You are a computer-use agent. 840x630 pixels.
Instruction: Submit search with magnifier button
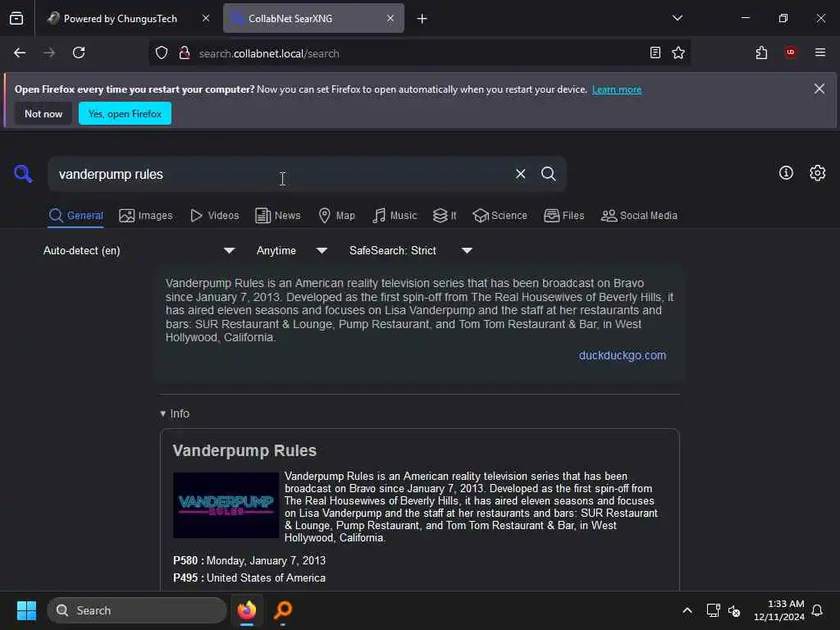click(548, 174)
